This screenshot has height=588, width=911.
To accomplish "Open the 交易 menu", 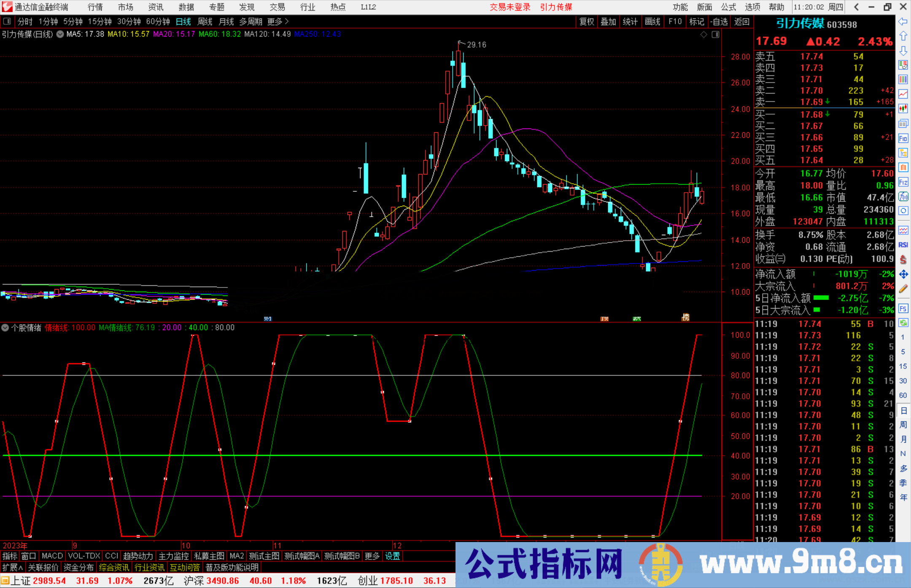I will (x=277, y=7).
